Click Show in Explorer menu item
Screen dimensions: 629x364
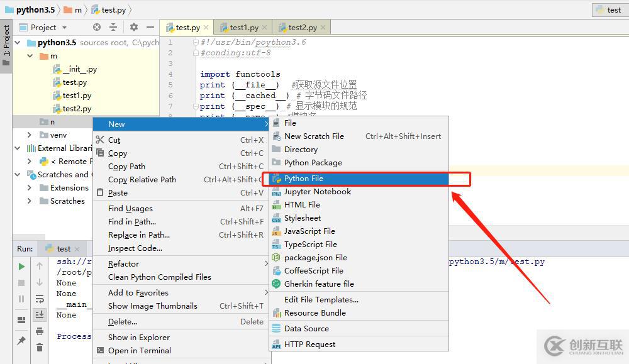pos(181,337)
